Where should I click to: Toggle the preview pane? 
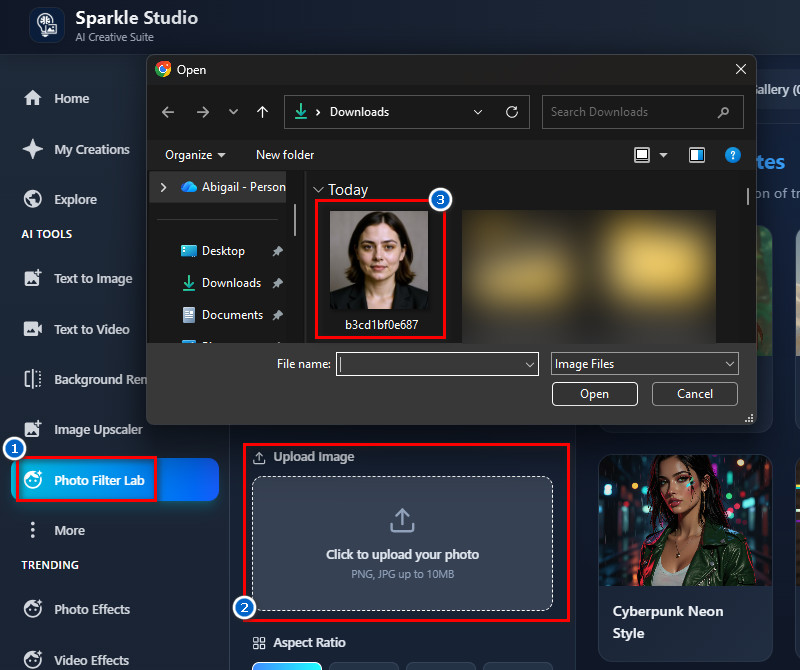click(696, 155)
